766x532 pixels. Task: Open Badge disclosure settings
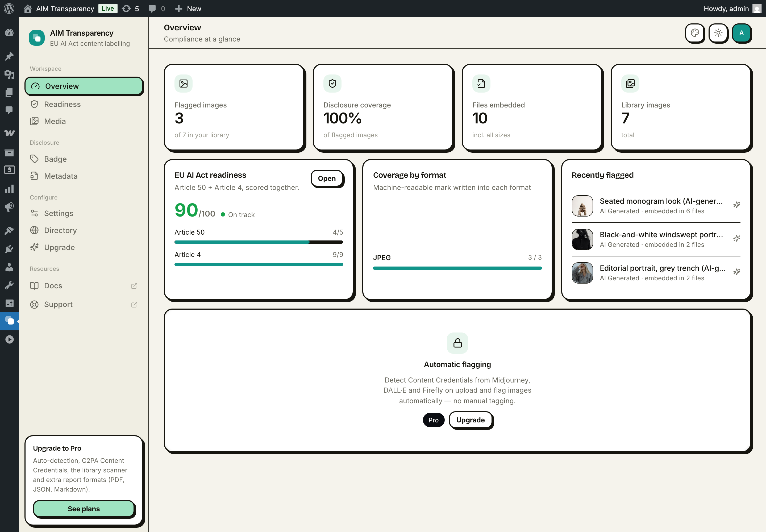(x=84, y=159)
